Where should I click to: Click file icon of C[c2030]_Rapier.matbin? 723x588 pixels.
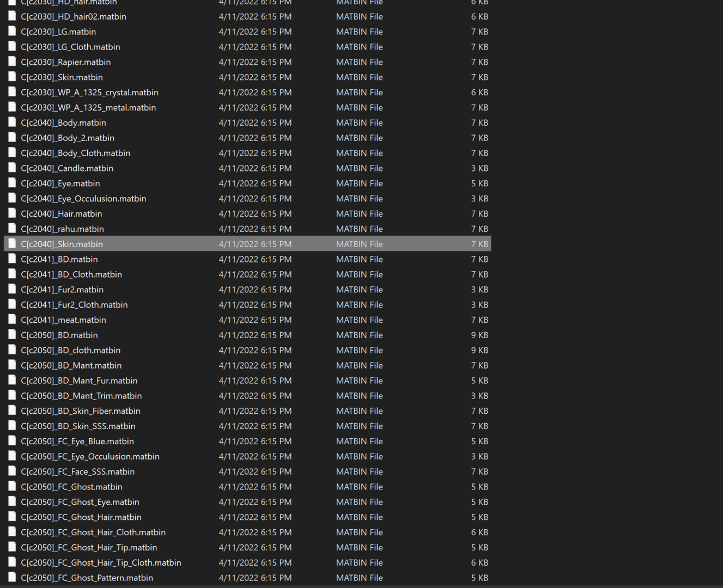[12, 62]
